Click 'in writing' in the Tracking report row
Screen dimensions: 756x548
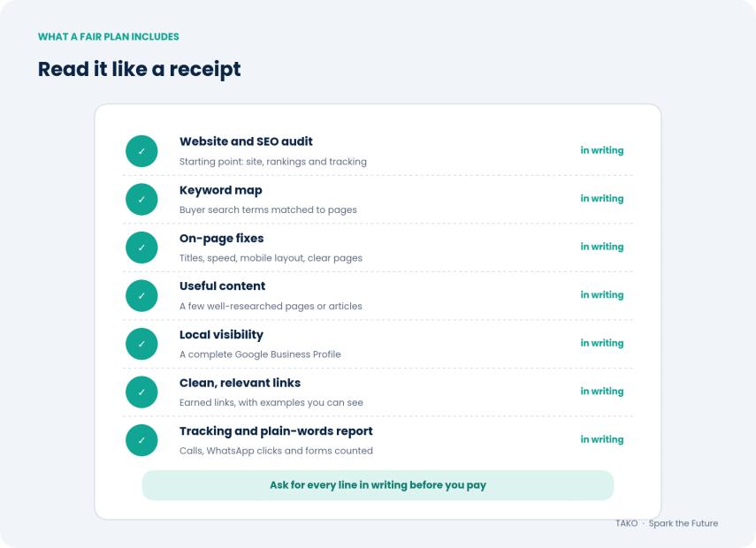pos(602,439)
